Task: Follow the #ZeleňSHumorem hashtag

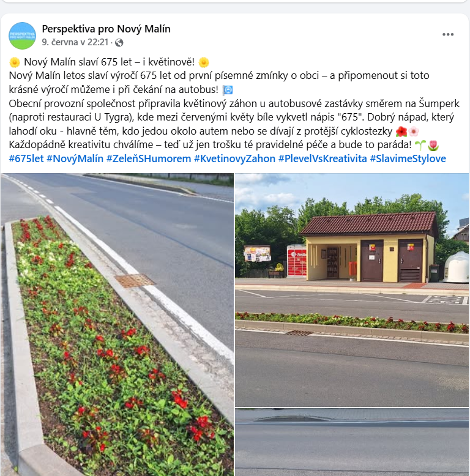Action: click(x=149, y=158)
